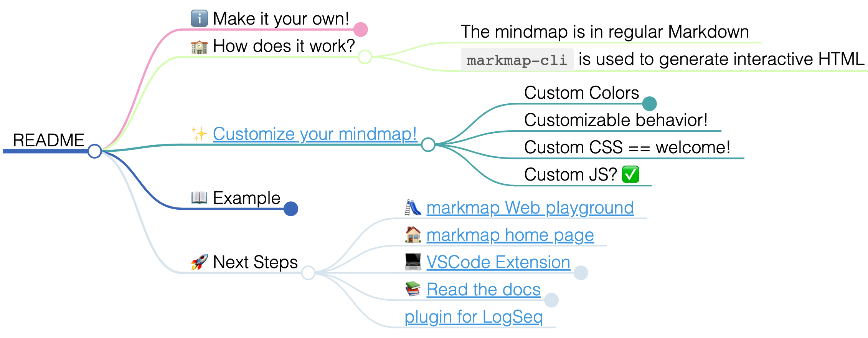The width and height of the screenshot is (868, 338).
Task: Click the house icon beside 'markmap home page'
Action: click(413, 235)
